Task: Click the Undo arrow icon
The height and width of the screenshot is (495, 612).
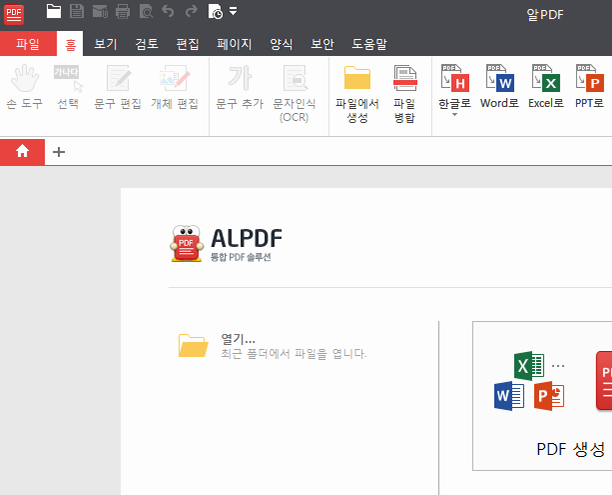Action: coord(168,11)
